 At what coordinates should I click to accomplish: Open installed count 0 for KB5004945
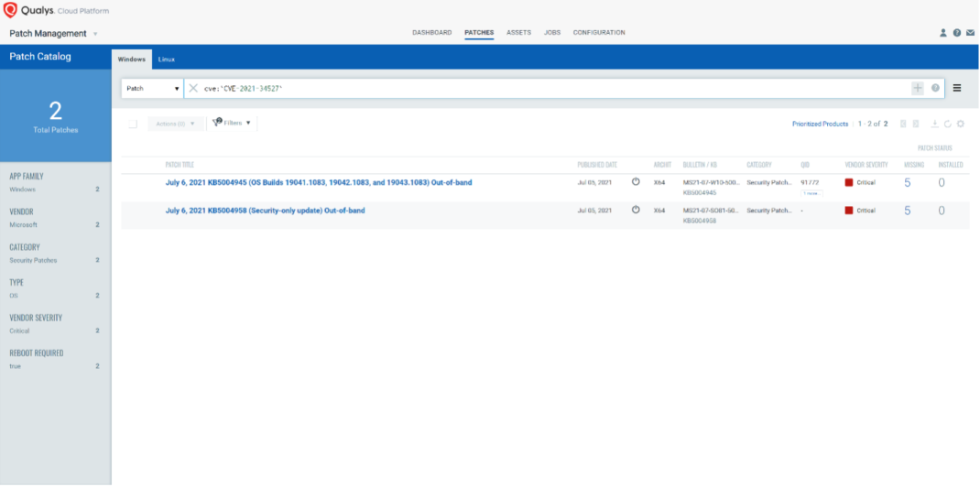pos(942,183)
